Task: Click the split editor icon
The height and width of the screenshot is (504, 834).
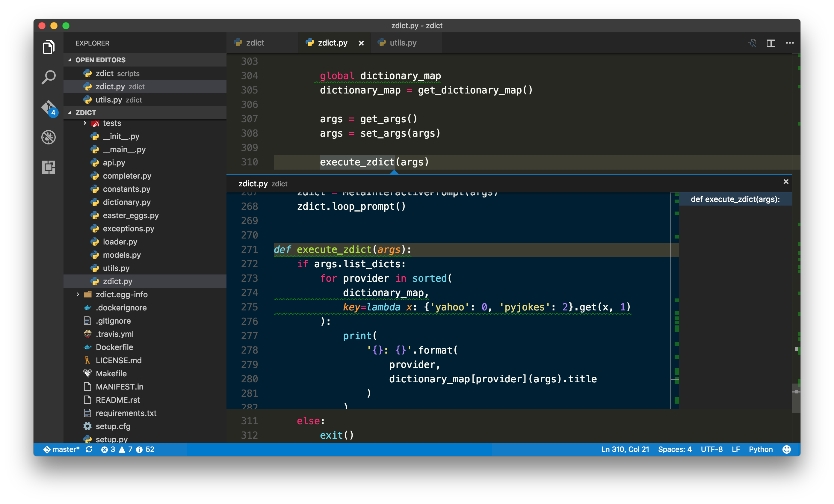Action: pos(771,43)
